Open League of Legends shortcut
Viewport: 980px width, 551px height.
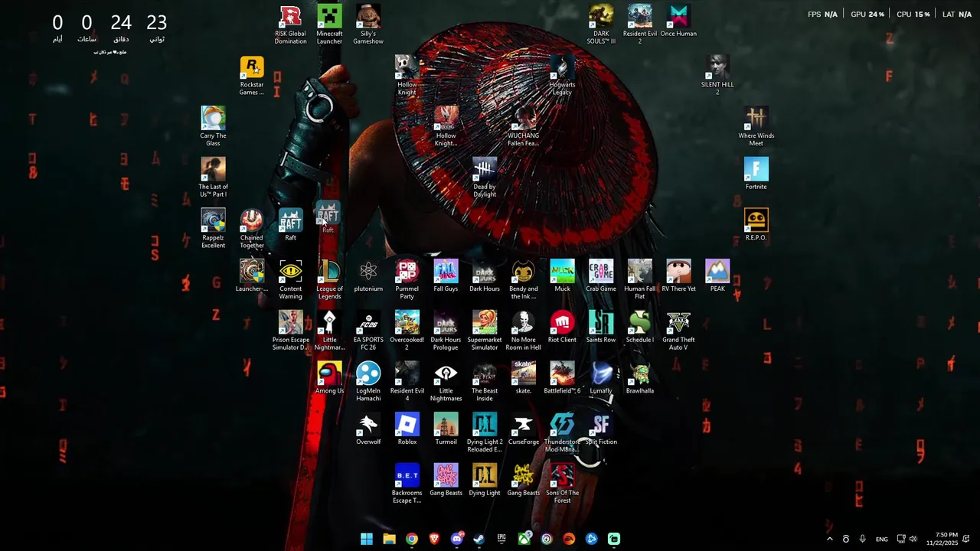coord(329,280)
